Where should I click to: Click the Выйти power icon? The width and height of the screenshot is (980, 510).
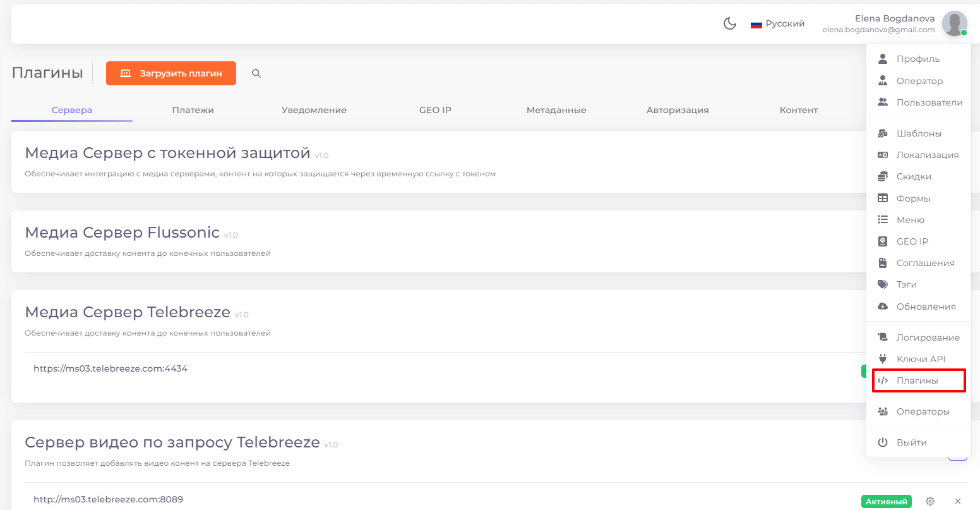[x=883, y=442]
